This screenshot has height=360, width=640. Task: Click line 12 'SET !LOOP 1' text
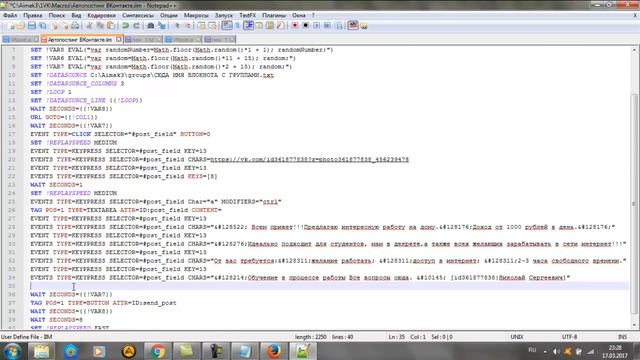tap(51, 92)
